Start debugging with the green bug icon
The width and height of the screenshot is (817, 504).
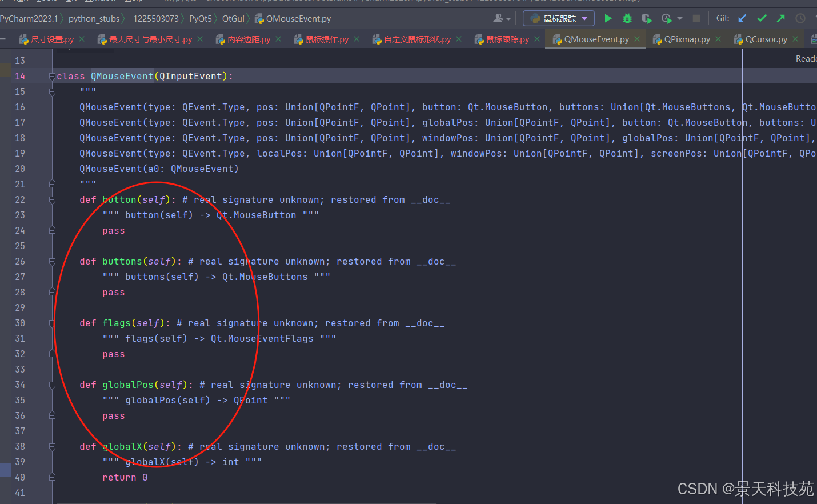tap(627, 19)
